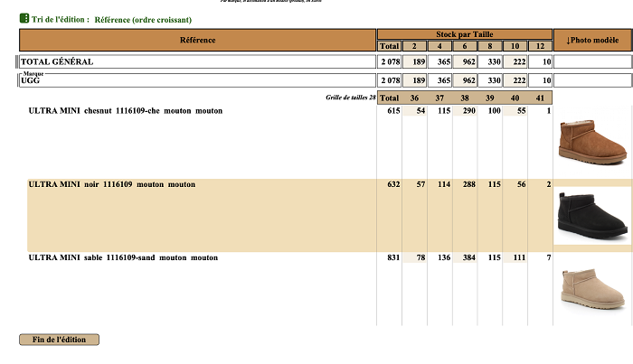Screen dimensions: 633x364
Task: Click the green sort icon beside Tri de l'édition
Action: click(24, 19)
